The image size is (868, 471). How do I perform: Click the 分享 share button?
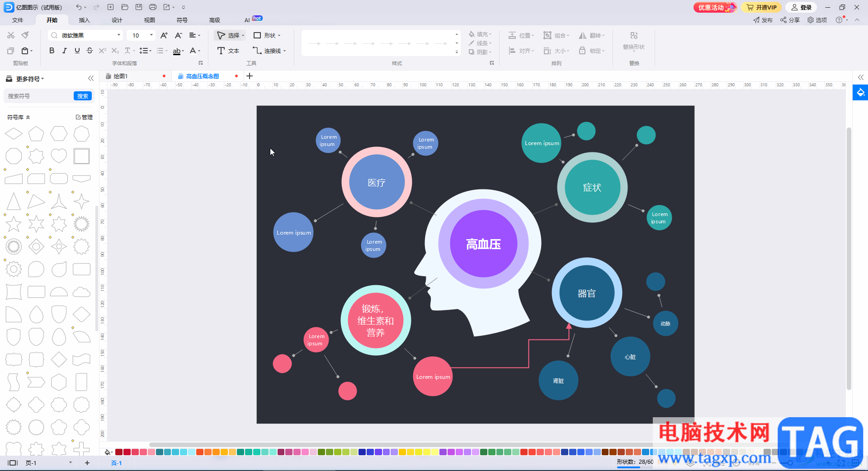point(790,20)
